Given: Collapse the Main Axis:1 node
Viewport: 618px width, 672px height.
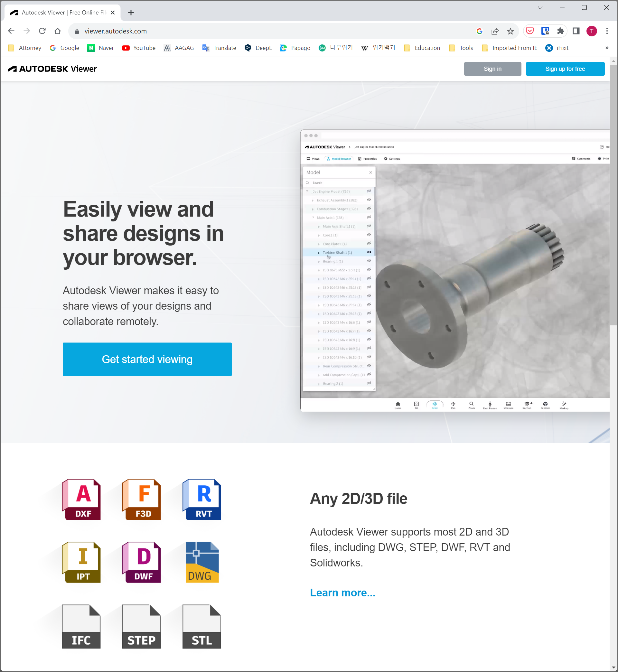Looking at the screenshot, I should point(313,217).
